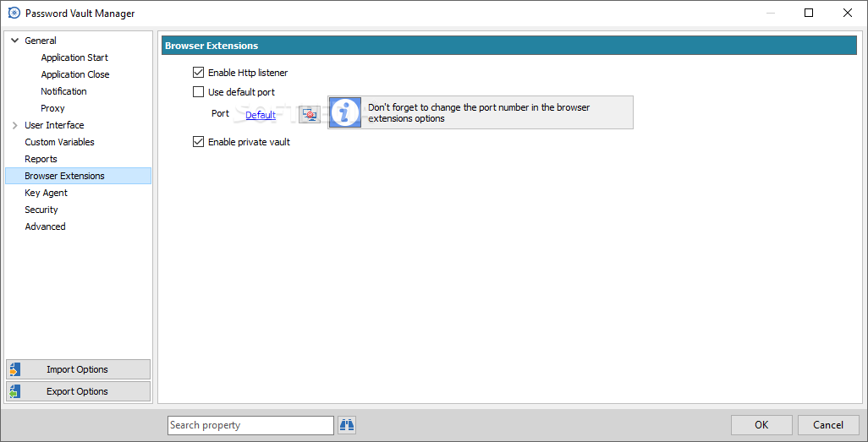This screenshot has width=868, height=442.
Task: Open Security settings page
Action: [41, 210]
